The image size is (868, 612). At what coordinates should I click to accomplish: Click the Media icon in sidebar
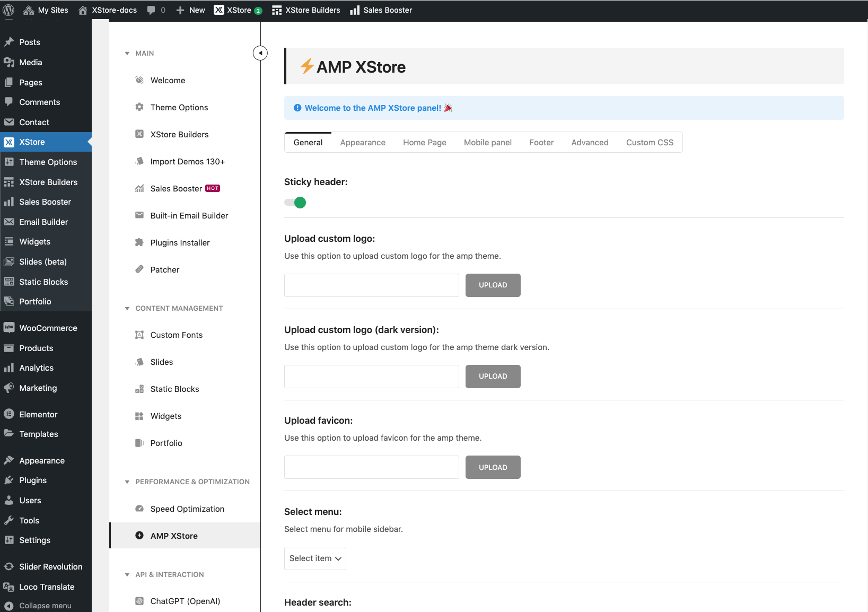coord(9,62)
